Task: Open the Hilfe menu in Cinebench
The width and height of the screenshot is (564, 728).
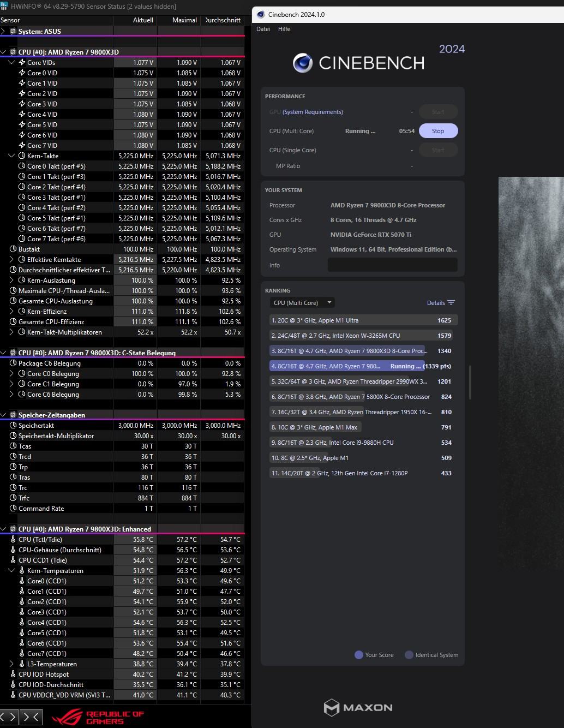Action: [x=284, y=29]
